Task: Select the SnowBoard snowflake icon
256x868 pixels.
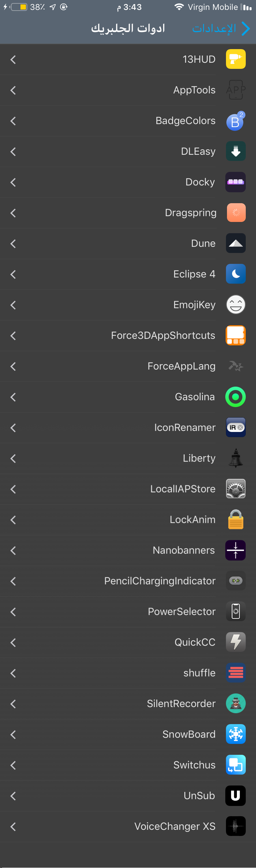Action: pyautogui.click(x=236, y=734)
